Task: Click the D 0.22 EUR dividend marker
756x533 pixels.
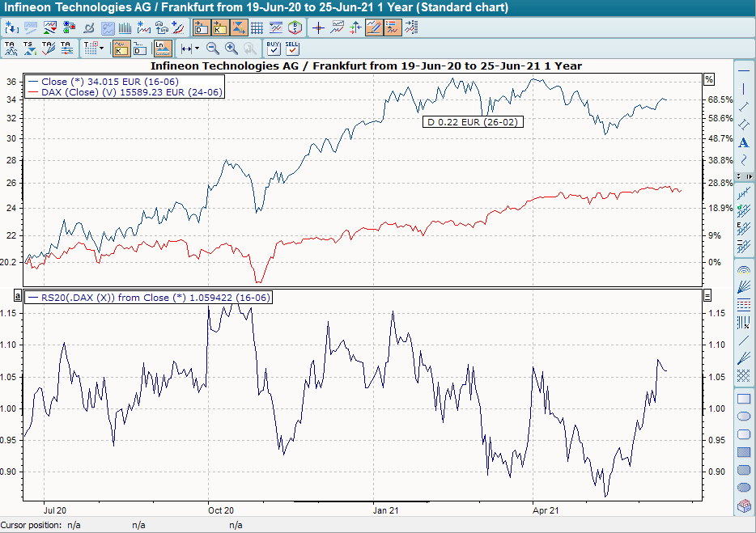Action: click(473, 121)
